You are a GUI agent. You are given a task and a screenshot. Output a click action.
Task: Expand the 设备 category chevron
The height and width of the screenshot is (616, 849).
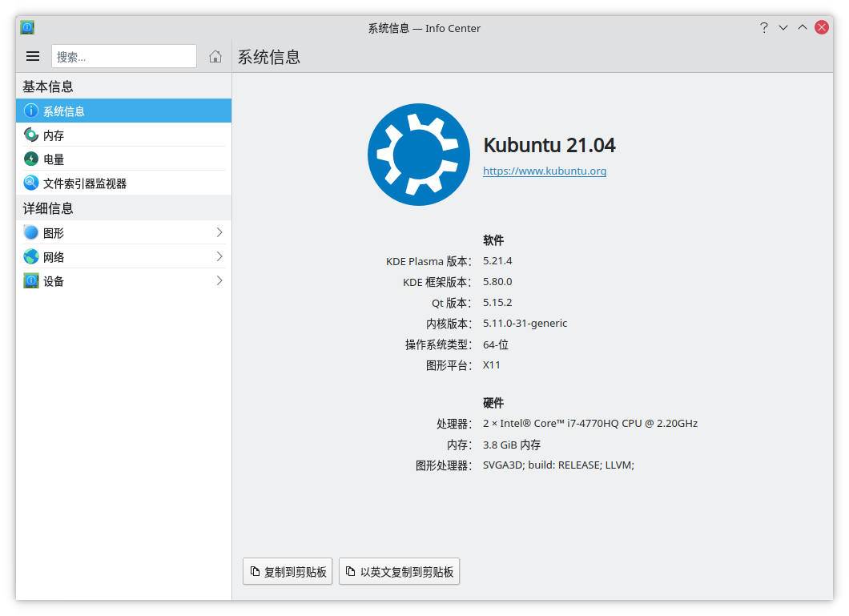tap(219, 281)
